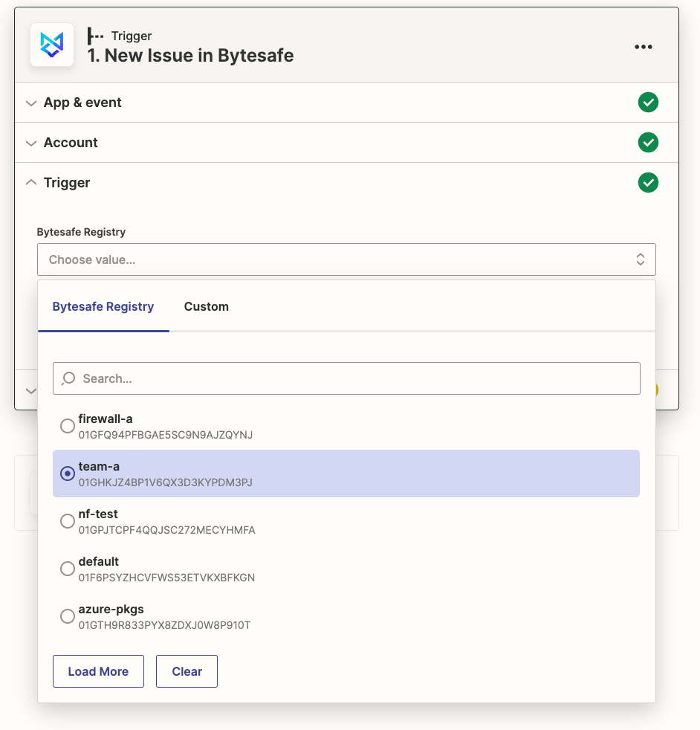Click the Load More button

(x=98, y=671)
